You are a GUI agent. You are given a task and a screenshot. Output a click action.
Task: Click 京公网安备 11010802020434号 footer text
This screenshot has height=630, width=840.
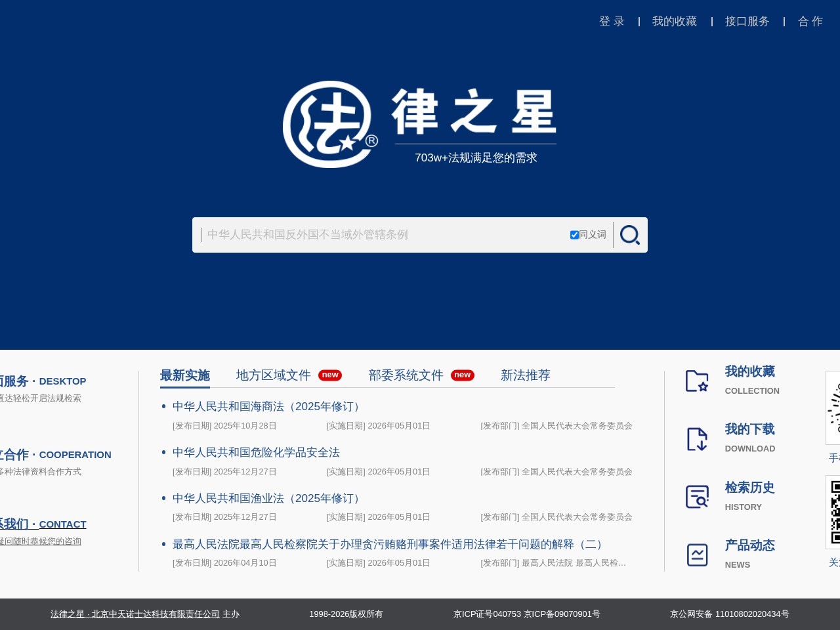pyautogui.click(x=730, y=614)
